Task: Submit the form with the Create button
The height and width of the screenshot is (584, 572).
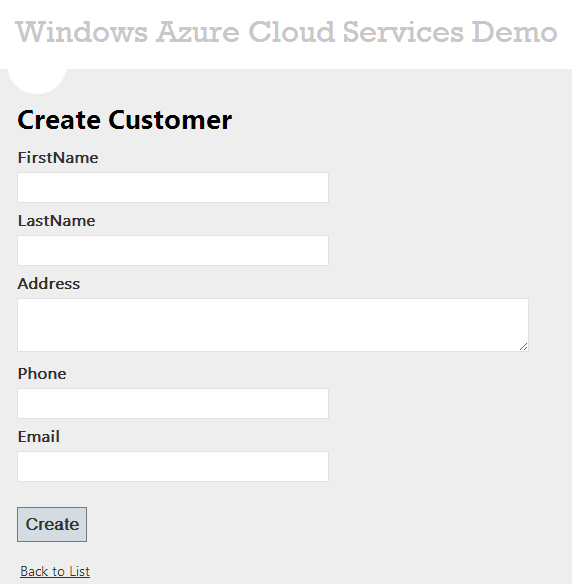Action: 52,524
